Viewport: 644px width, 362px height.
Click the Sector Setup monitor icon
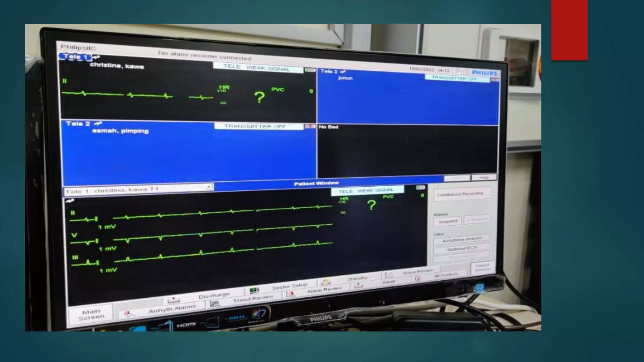[x=254, y=290]
